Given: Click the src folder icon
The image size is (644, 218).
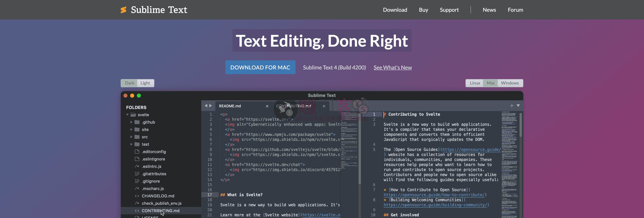Looking at the screenshot, I should (x=137, y=137).
